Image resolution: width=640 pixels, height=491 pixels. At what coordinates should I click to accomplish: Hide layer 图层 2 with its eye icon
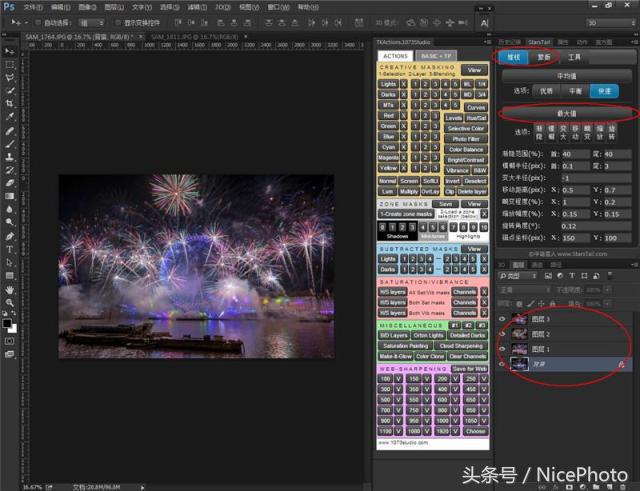point(502,334)
